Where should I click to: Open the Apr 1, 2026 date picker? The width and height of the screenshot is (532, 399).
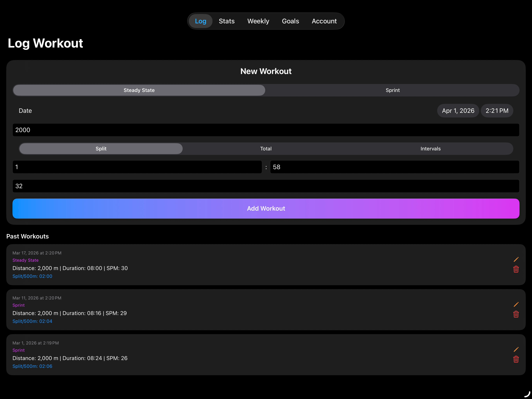[458, 111]
